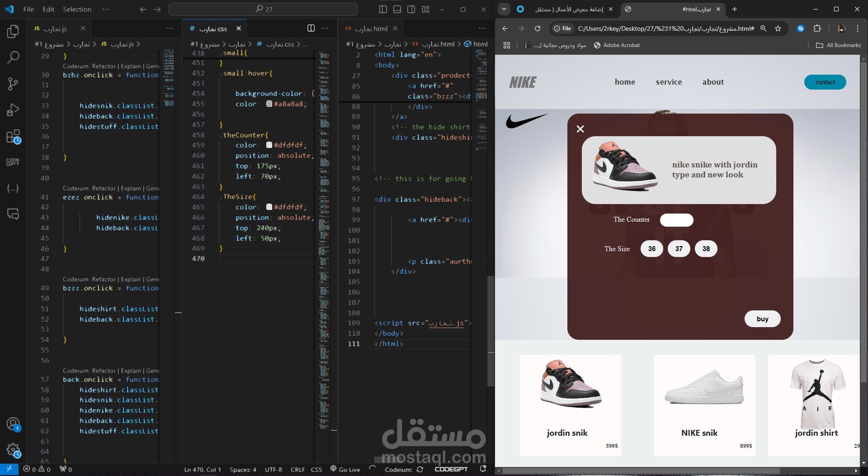Click the Go Live status bar button
This screenshot has height=476, width=868.
[345, 469]
